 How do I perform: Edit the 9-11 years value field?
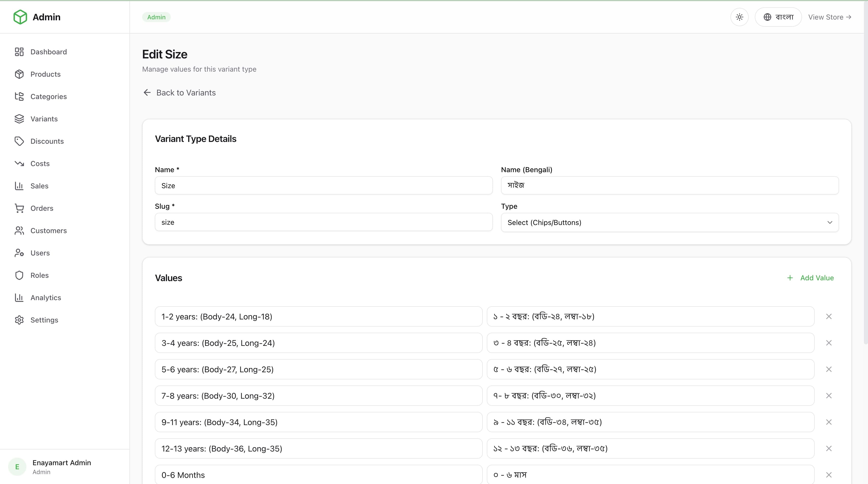click(319, 422)
